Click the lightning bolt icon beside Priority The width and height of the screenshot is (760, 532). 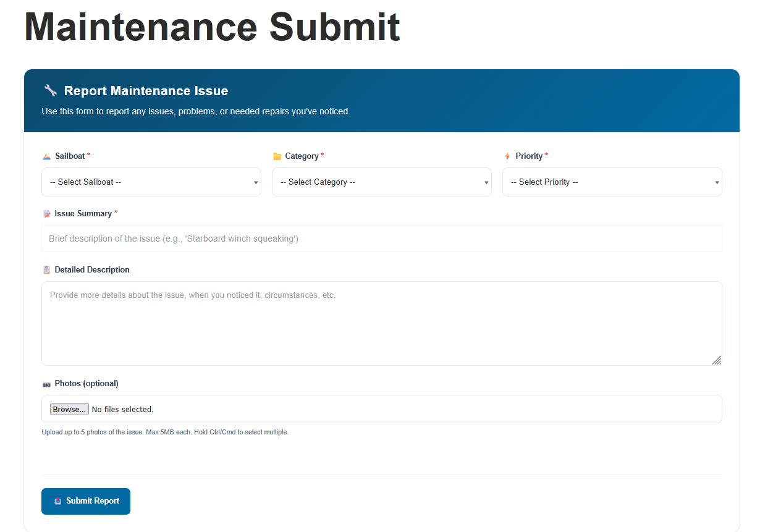tap(507, 156)
